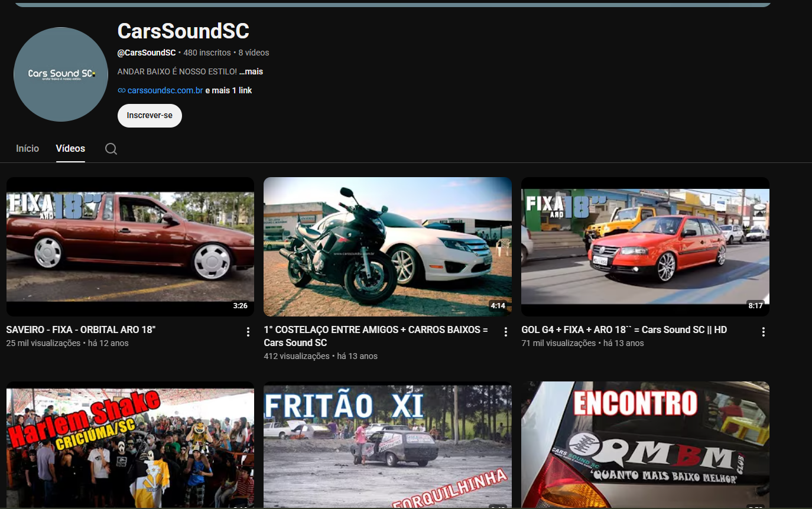Screen dimensions: 812x509
Task: Click the @CarsSoundSC handle text
Action: 147,53
